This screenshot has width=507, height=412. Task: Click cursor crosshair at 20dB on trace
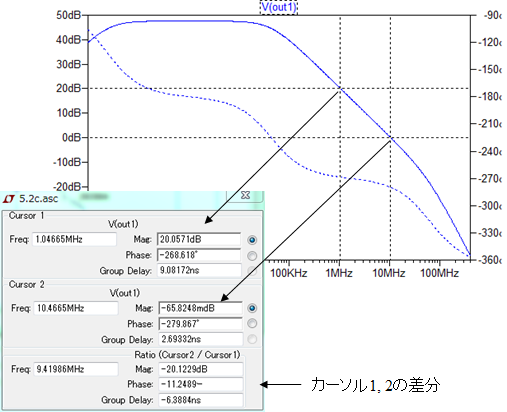coord(340,88)
